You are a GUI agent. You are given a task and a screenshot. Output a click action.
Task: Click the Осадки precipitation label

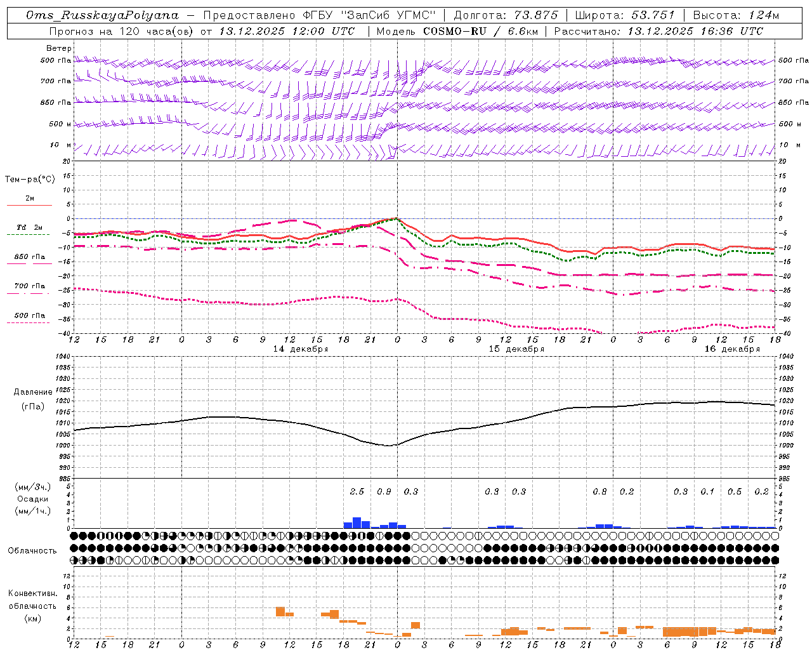click(33, 499)
